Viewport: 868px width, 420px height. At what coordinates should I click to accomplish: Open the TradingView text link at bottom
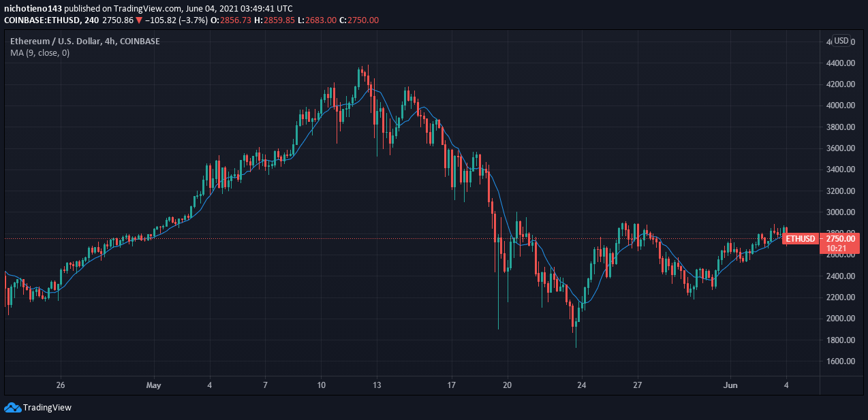[x=47, y=408]
